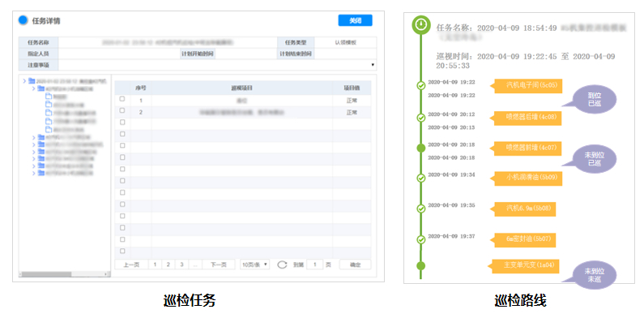Click timestamp 2020-04-09 19:37
Image resolution: width=644 pixels, height=318 pixels.
pos(451,236)
